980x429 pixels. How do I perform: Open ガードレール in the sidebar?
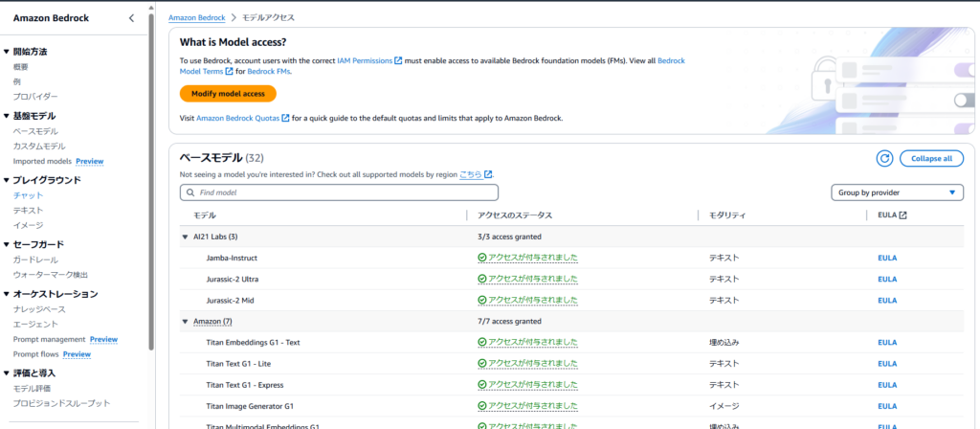pos(35,260)
